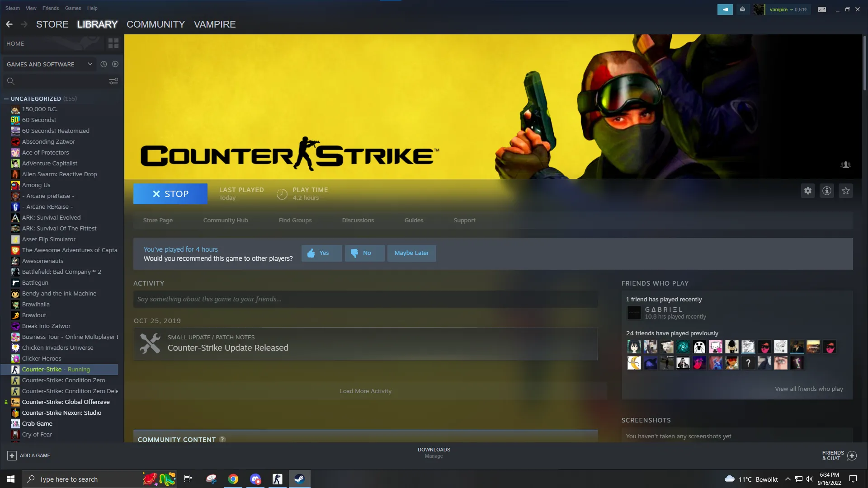The height and width of the screenshot is (488, 868).
Task: Open the Games menu
Action: coord(73,8)
